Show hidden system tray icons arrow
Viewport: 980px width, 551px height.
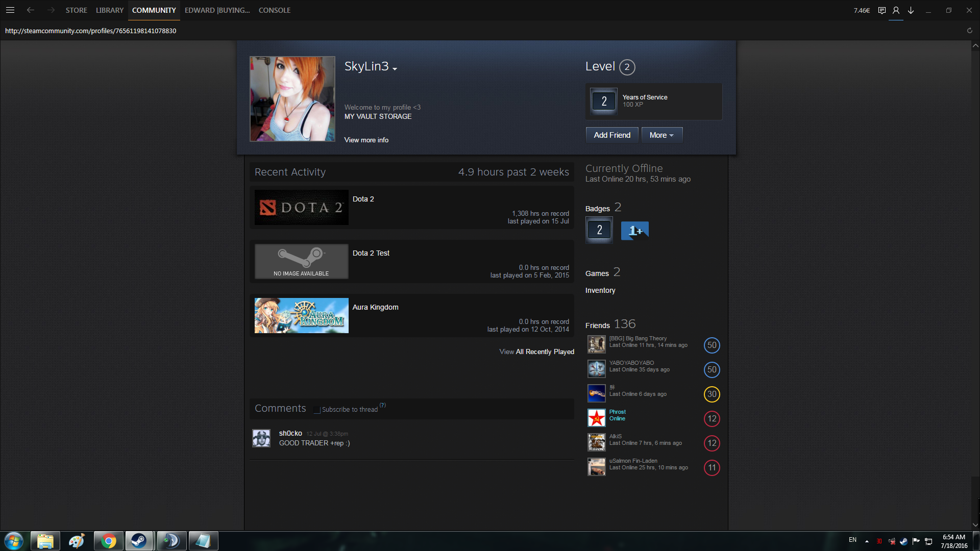[x=867, y=541]
